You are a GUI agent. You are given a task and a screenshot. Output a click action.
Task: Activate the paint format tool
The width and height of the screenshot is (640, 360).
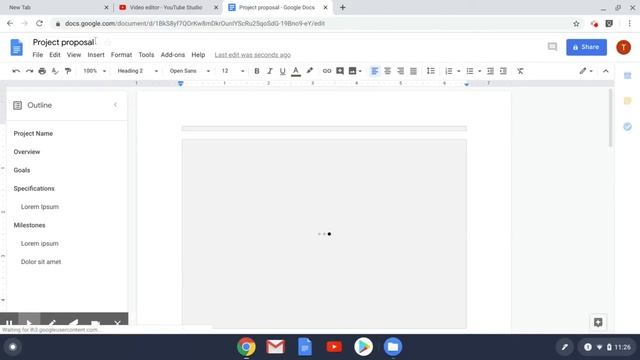point(68,71)
